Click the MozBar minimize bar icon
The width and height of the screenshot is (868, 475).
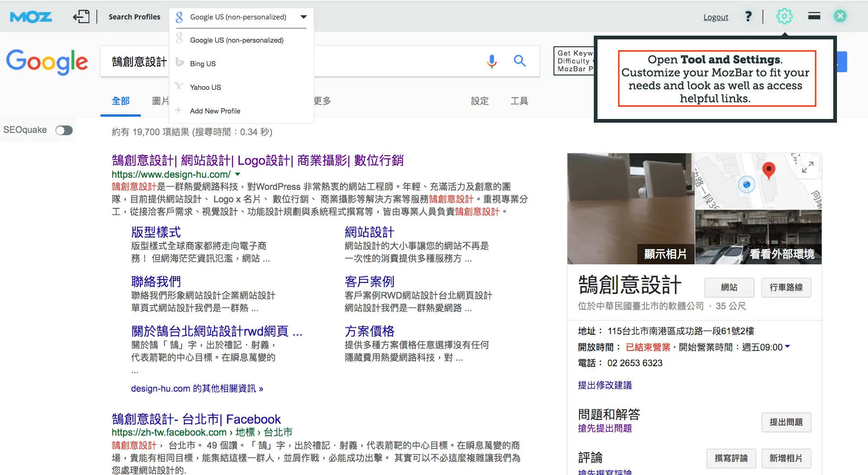click(814, 16)
